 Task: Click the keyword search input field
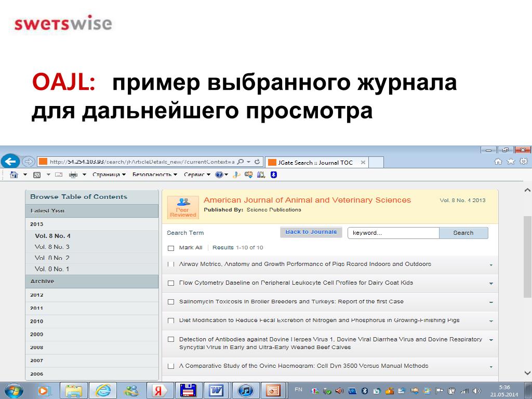pyautogui.click(x=394, y=233)
